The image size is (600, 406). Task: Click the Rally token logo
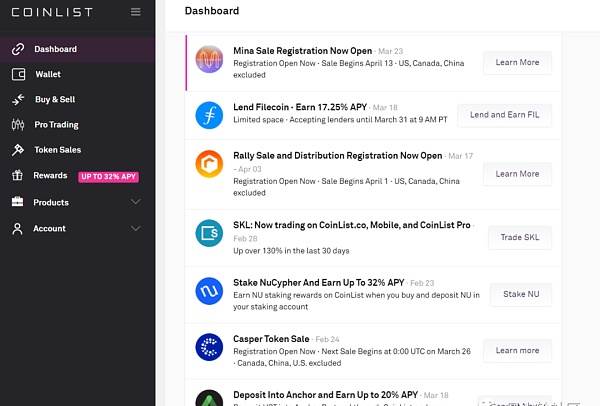coord(209,164)
